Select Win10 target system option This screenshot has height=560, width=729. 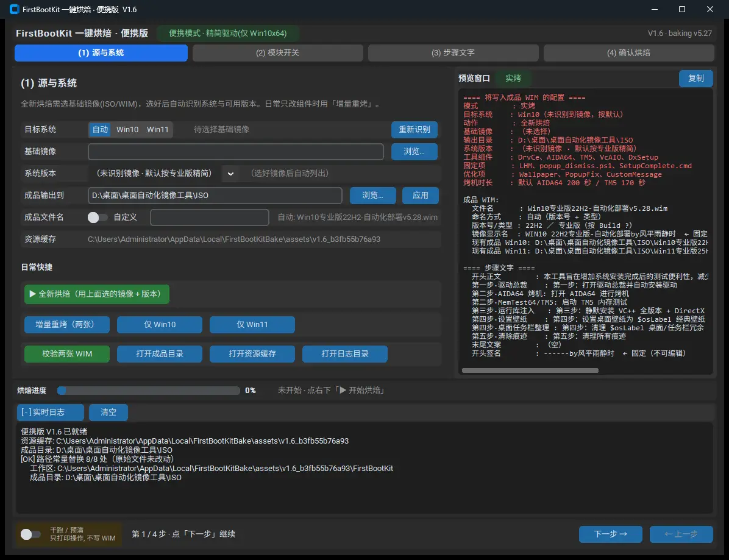[127, 130]
